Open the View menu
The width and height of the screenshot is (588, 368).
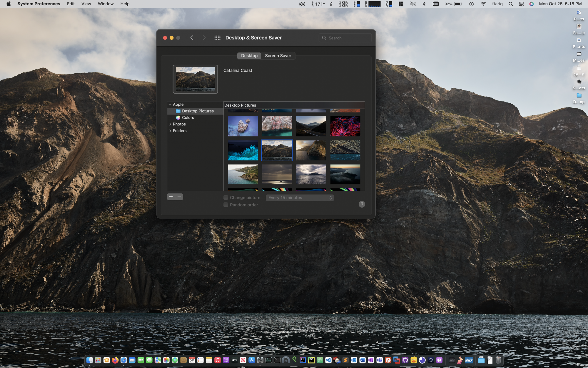point(86,4)
